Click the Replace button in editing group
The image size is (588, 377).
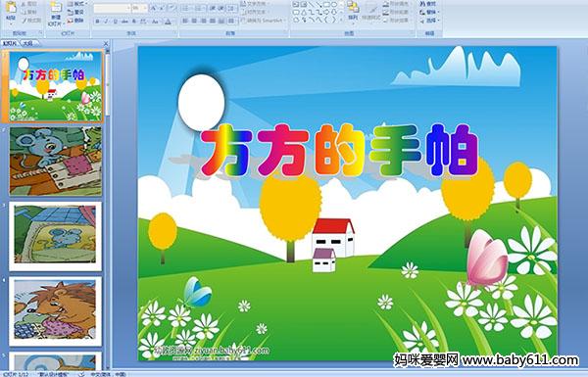[428, 12]
